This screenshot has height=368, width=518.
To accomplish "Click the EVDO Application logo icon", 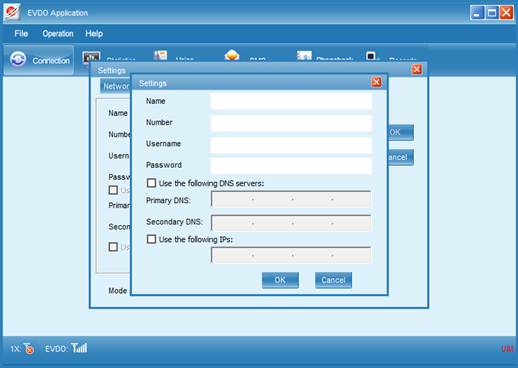I will pyautogui.click(x=12, y=12).
